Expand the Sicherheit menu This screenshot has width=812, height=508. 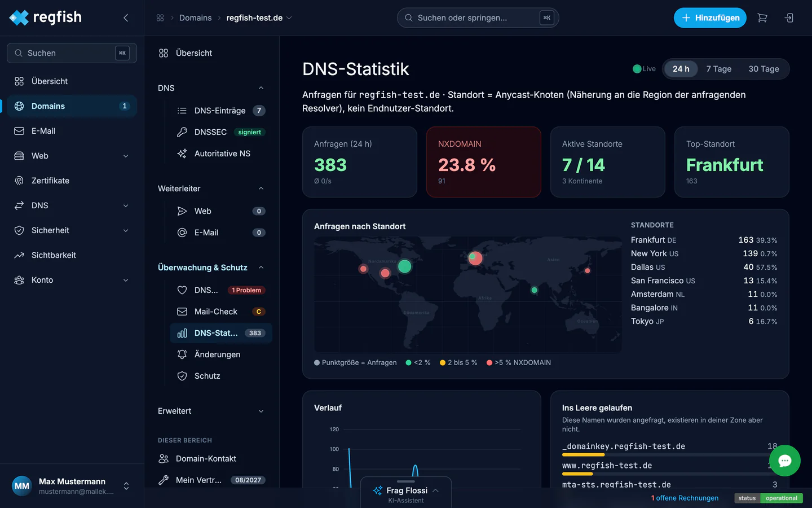[126, 230]
